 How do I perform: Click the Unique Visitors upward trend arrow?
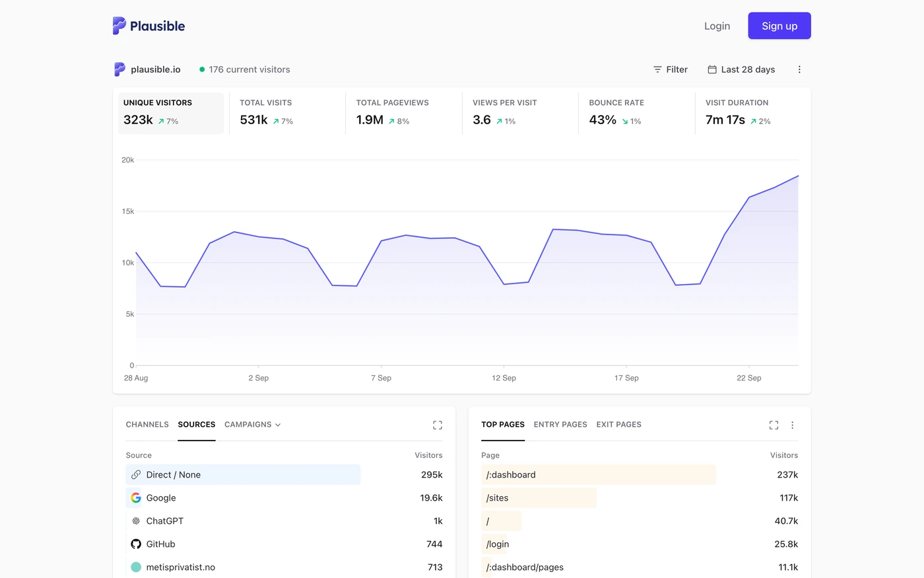tap(161, 122)
